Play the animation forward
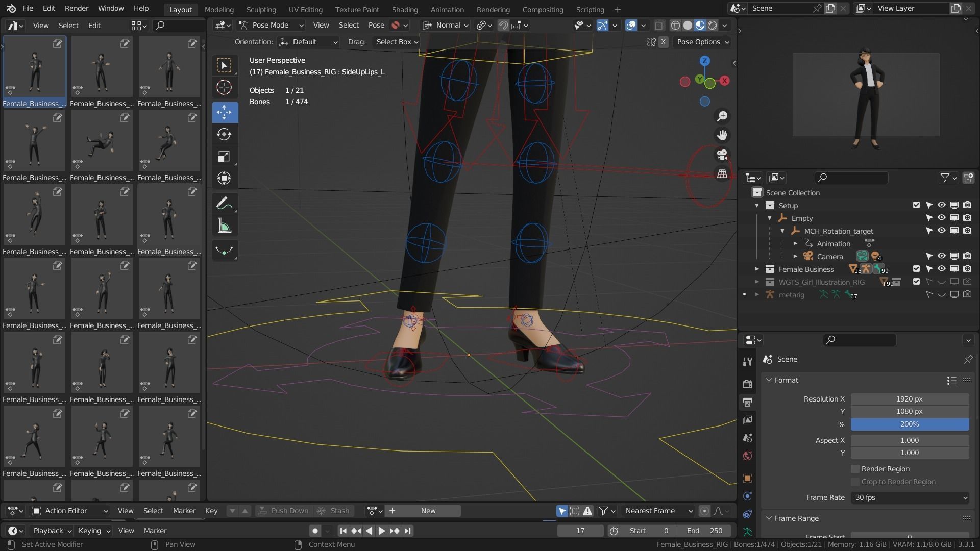This screenshot has height=551, width=980. [381, 531]
